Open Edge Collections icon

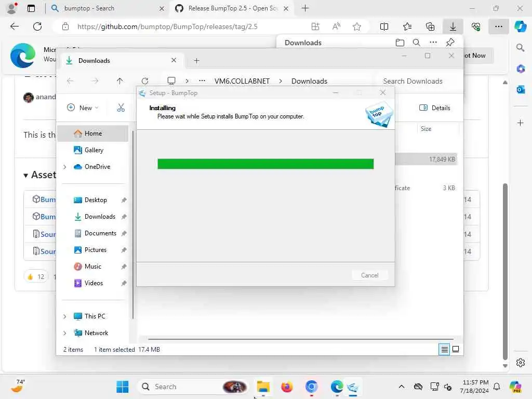tap(430, 26)
